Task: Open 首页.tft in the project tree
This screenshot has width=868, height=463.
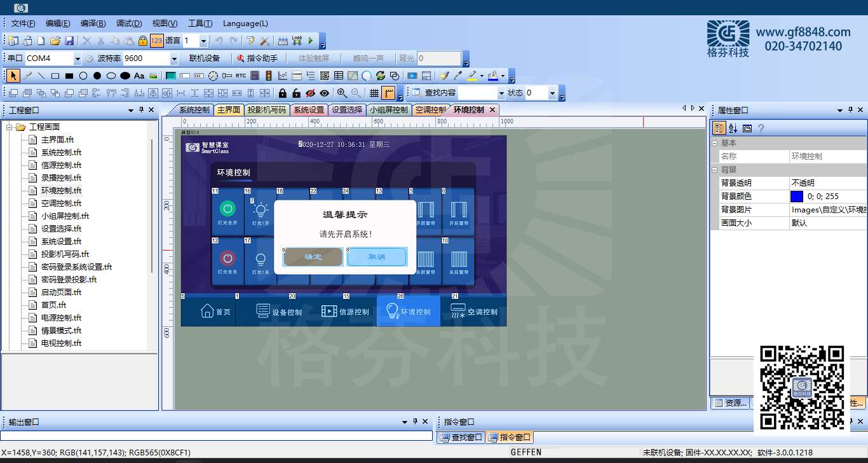Action: [x=53, y=305]
